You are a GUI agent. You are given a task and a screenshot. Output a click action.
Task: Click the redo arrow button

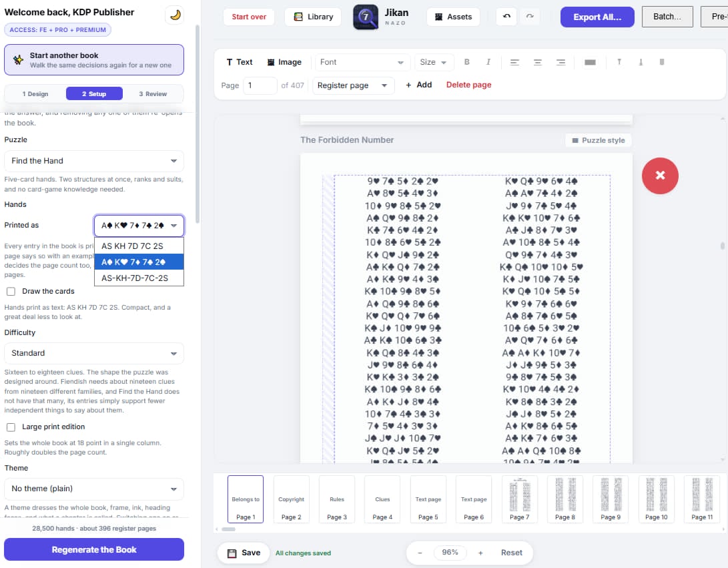coord(530,16)
